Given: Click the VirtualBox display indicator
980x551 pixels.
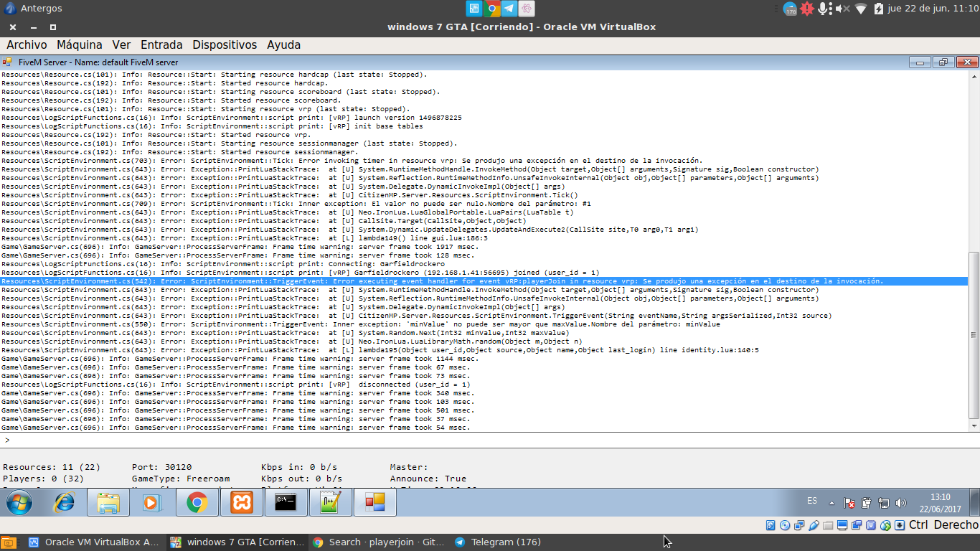Looking at the screenshot, I should pos(842,525).
